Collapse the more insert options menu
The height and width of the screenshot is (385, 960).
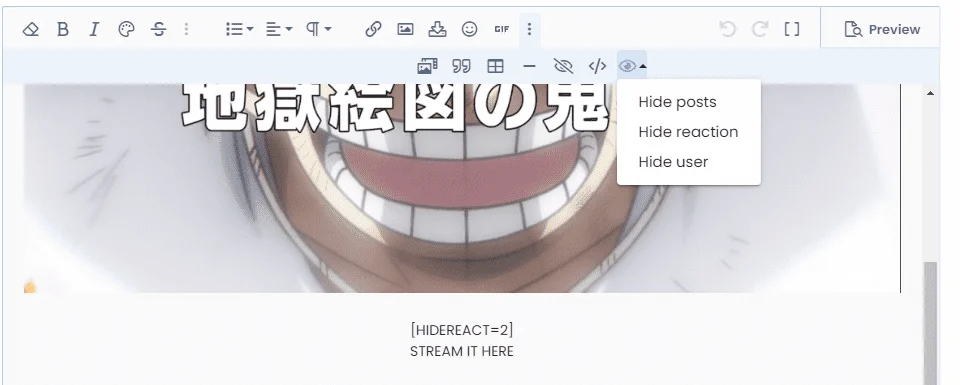click(x=530, y=29)
